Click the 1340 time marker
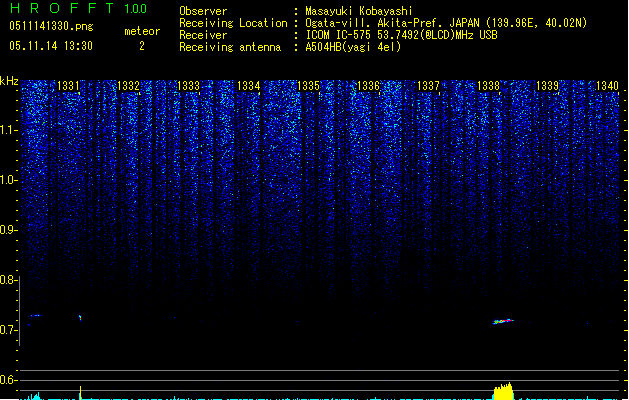This screenshot has width=629, height=400. 608,86
